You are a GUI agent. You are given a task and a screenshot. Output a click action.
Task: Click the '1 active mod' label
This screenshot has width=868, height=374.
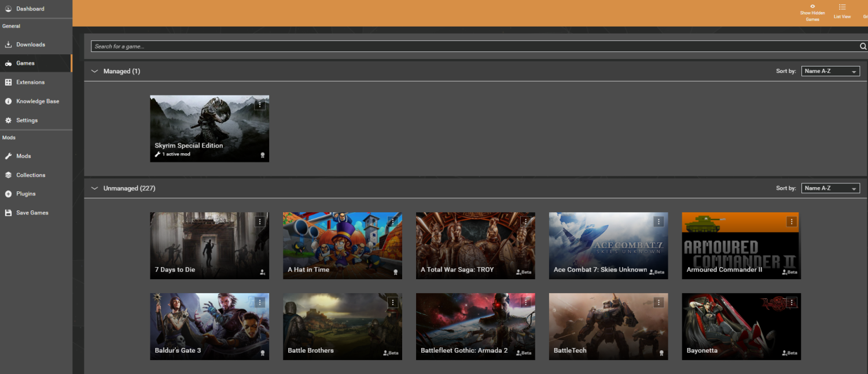(176, 154)
